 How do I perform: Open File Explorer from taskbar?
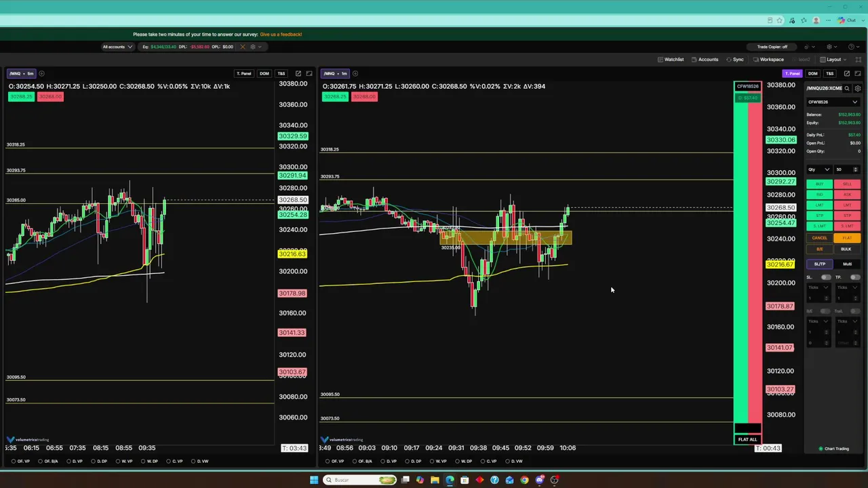click(435, 480)
